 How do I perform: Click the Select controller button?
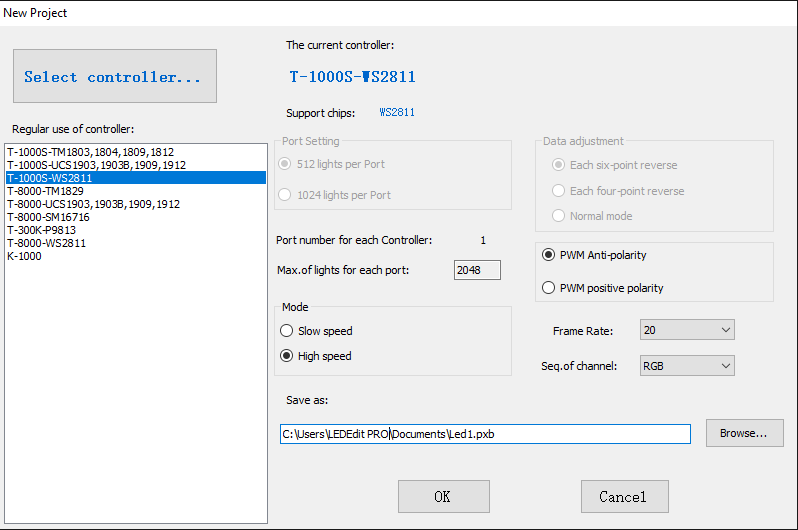coord(113,76)
